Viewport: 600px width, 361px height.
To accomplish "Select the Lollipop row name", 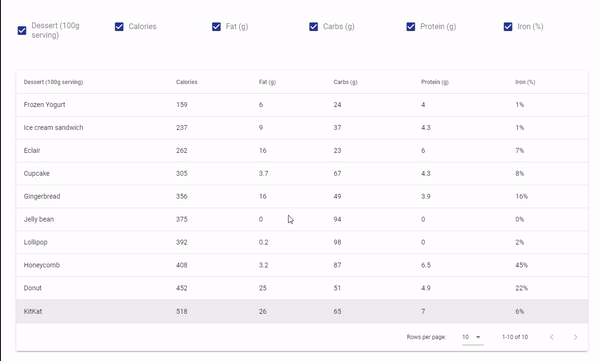I will (x=35, y=242).
